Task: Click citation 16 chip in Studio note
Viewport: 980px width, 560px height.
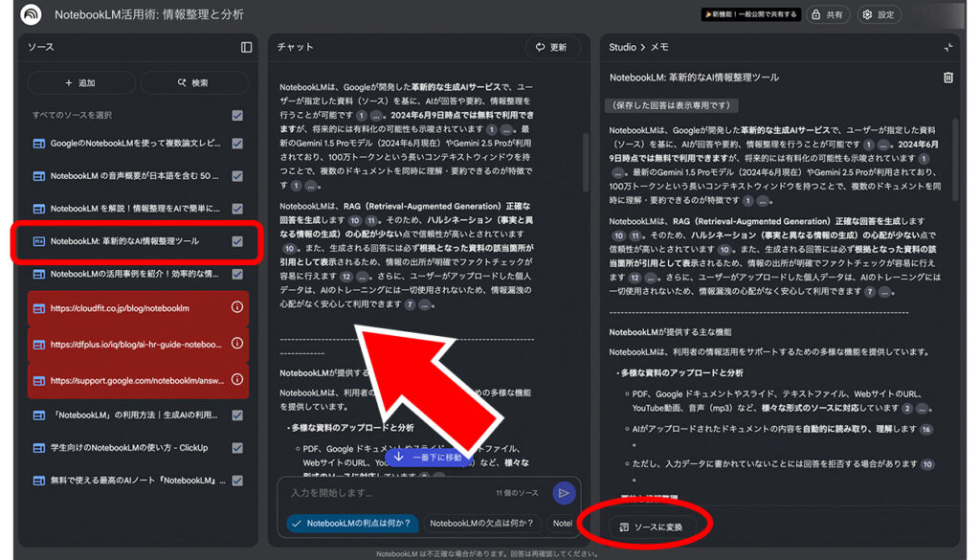Action: [926, 430]
